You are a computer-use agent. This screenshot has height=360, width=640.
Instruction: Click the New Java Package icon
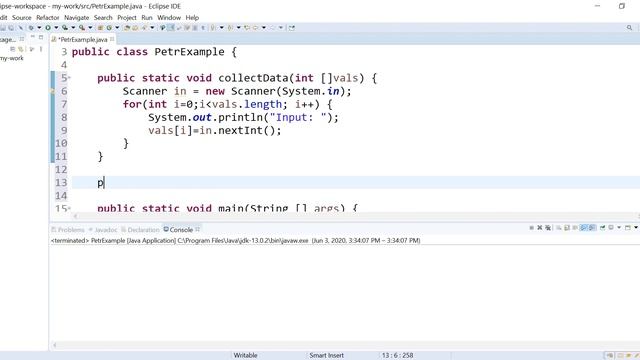click(100, 28)
